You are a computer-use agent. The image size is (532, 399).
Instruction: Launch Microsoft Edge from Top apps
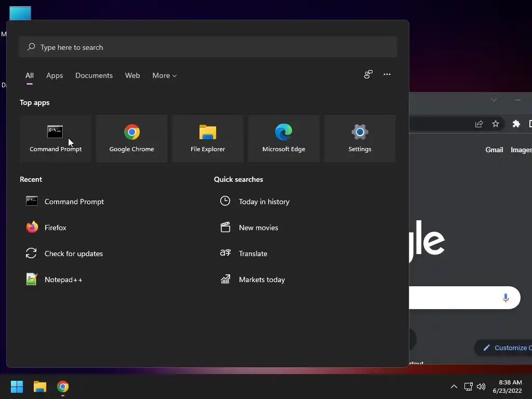[284, 138]
